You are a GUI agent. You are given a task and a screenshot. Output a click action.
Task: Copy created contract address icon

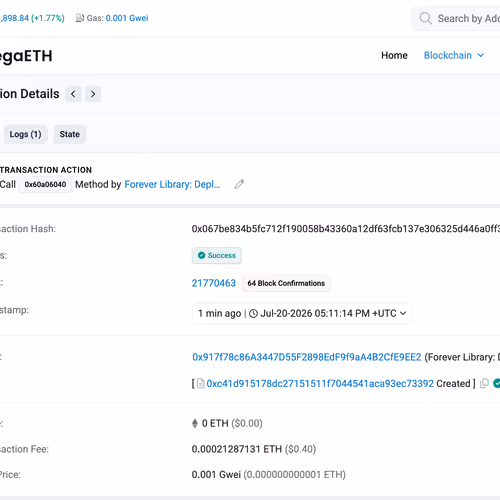click(484, 384)
